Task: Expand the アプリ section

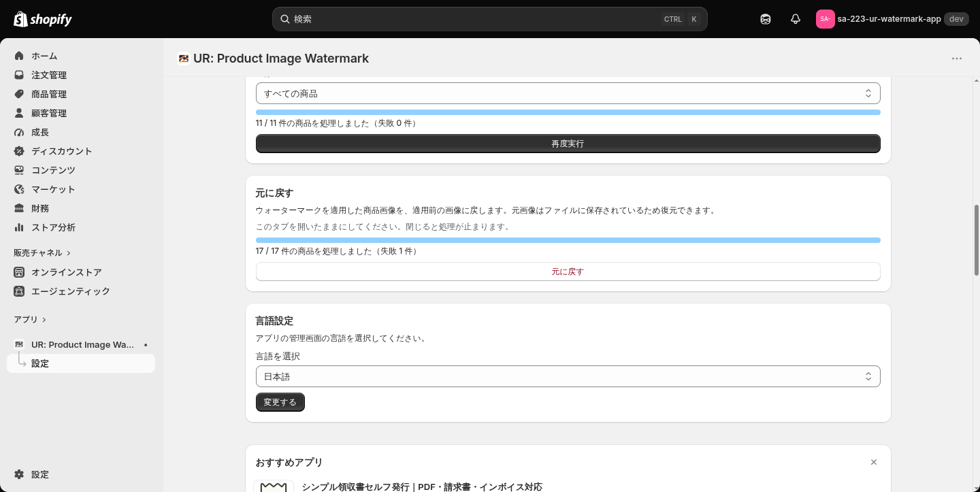Action: 30,319
